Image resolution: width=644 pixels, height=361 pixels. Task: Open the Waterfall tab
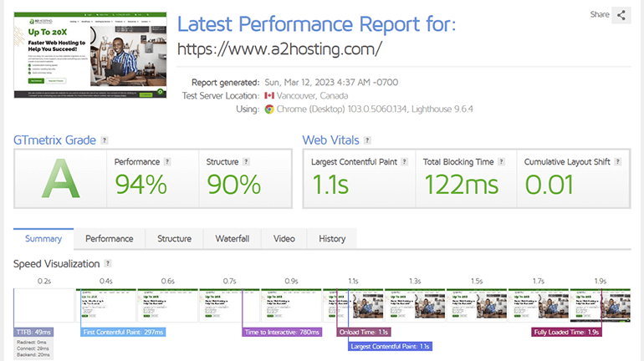click(232, 239)
